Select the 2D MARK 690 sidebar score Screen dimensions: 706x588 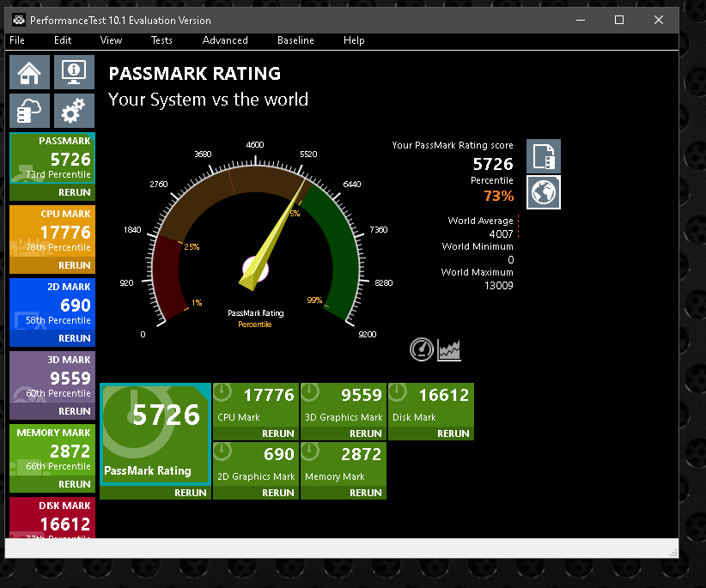coord(52,304)
